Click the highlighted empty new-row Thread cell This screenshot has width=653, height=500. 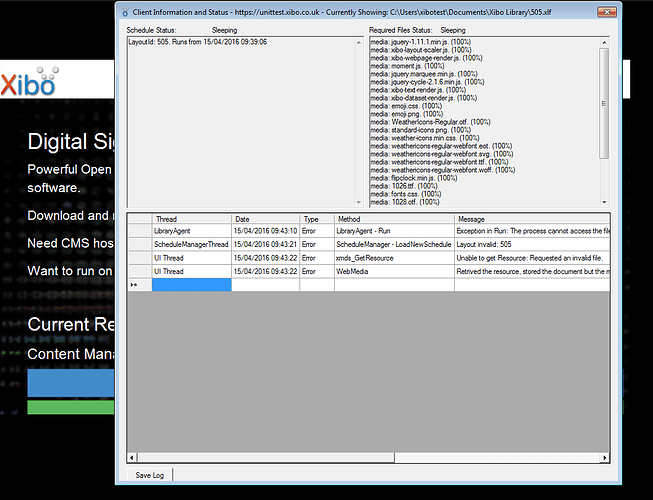192,285
